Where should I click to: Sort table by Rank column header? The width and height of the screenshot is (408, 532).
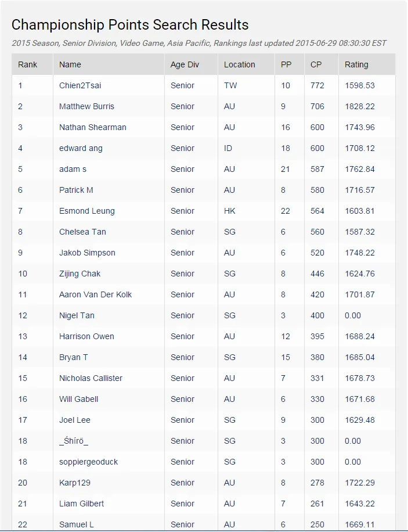(x=27, y=64)
